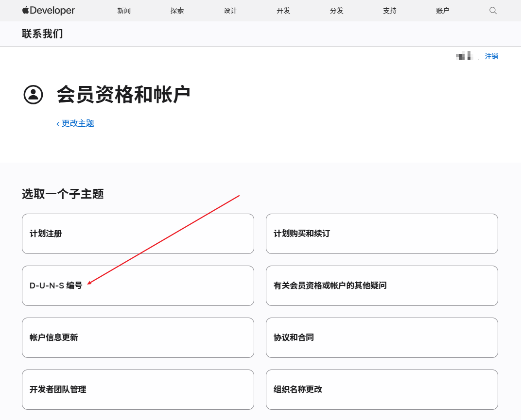
Task: Click the account profile icon beside heading
Action: 34,94
